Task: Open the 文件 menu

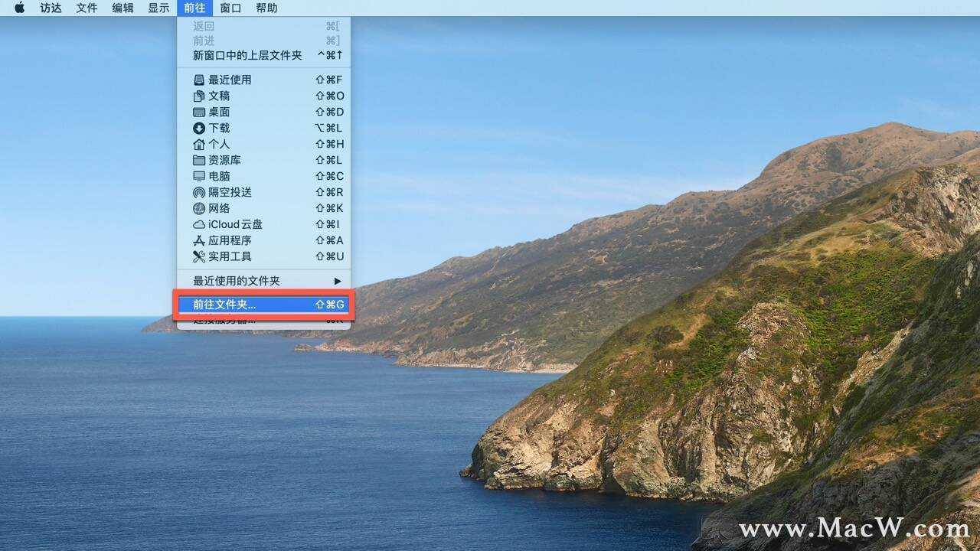Action: (87, 8)
